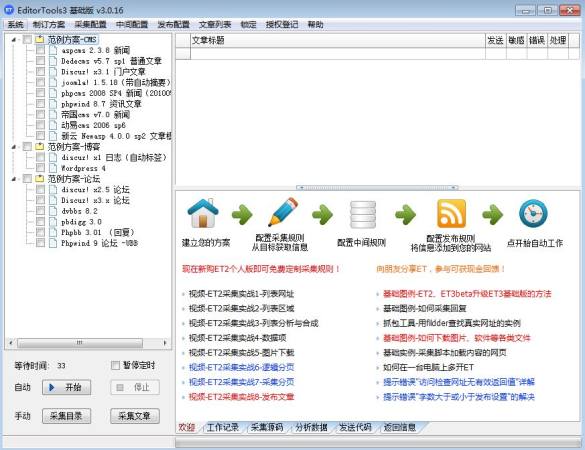Click the yellow folder icon of 范例方案-CMS
Image resolution: width=585 pixels, height=450 pixels.
[x=40, y=39]
